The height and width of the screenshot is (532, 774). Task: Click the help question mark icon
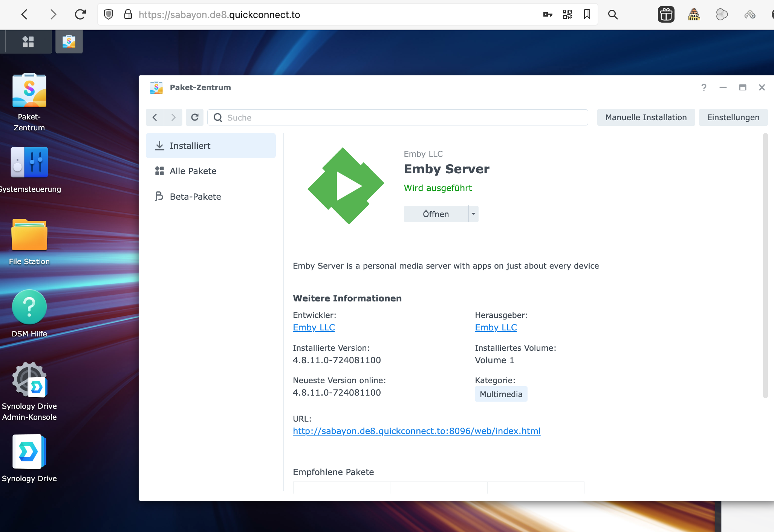click(704, 87)
